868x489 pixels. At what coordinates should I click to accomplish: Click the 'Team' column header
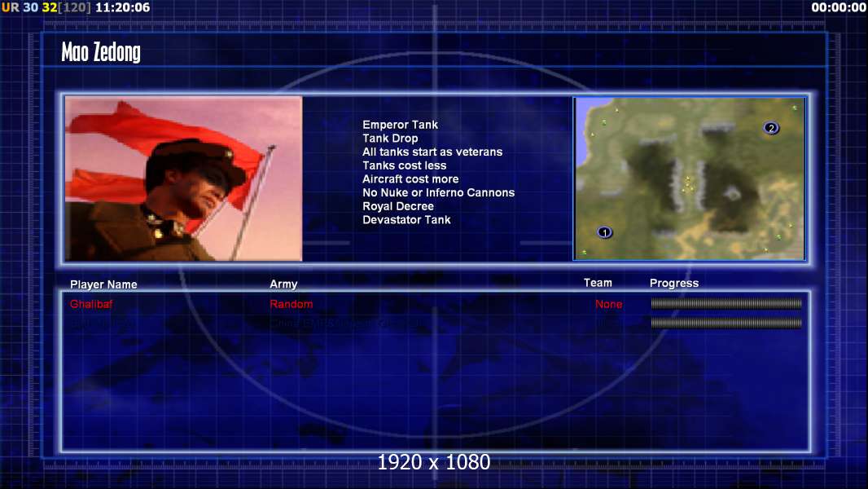(598, 283)
